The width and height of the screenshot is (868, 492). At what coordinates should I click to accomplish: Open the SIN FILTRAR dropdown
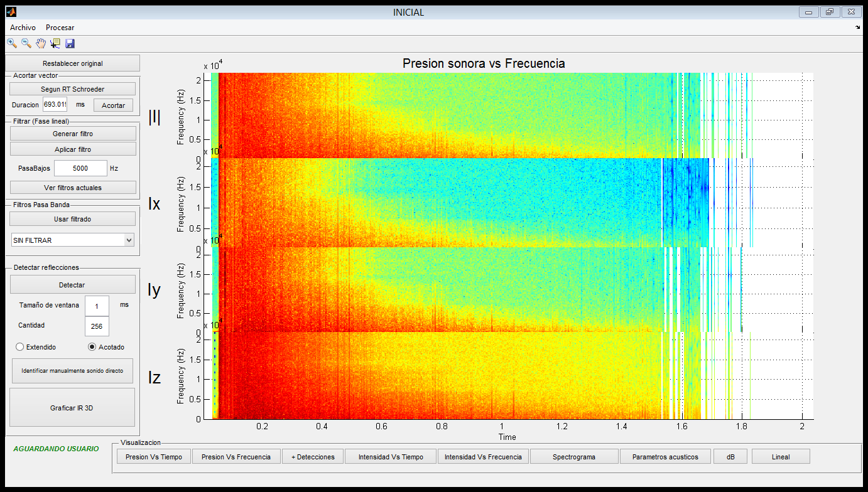pos(73,240)
